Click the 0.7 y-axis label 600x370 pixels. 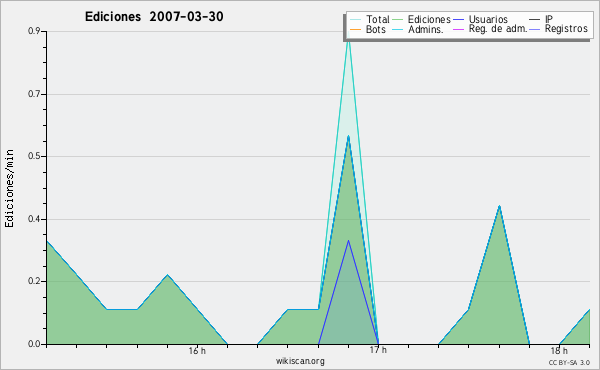[x=34, y=94]
